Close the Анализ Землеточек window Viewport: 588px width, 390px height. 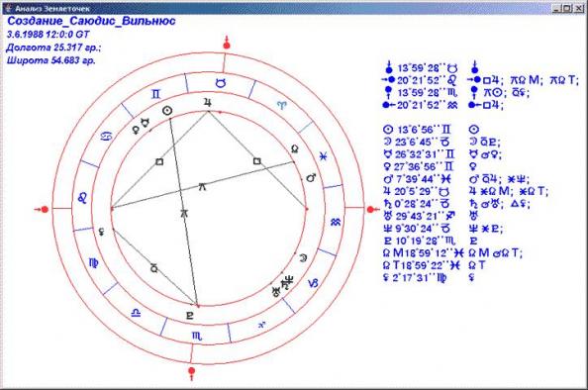point(579,8)
